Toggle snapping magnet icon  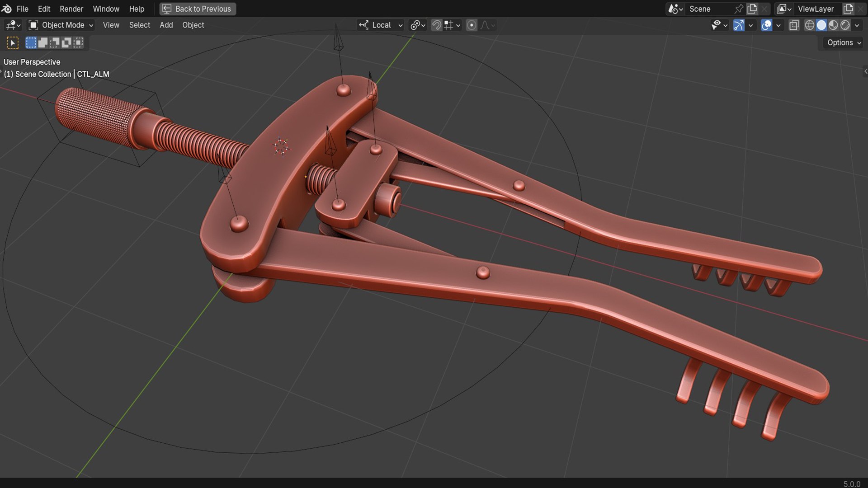tap(436, 25)
